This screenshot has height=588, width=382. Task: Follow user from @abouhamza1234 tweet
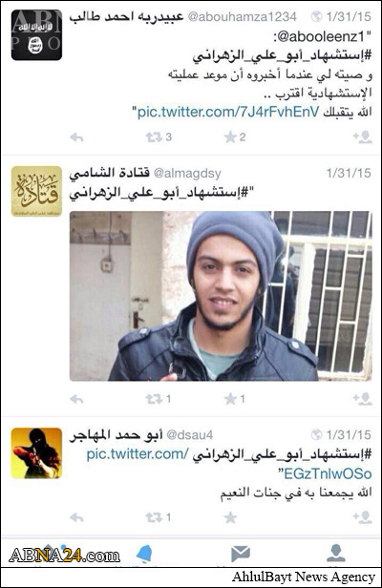pyautogui.click(x=363, y=137)
